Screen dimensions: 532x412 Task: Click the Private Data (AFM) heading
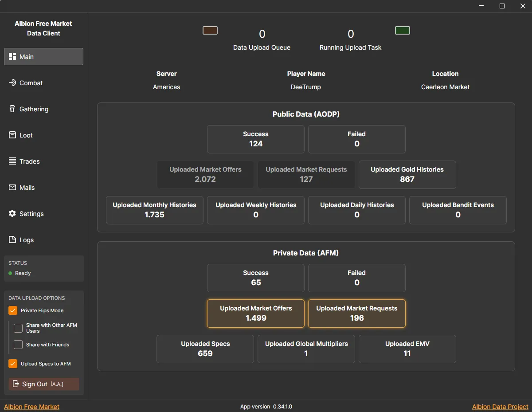click(306, 253)
